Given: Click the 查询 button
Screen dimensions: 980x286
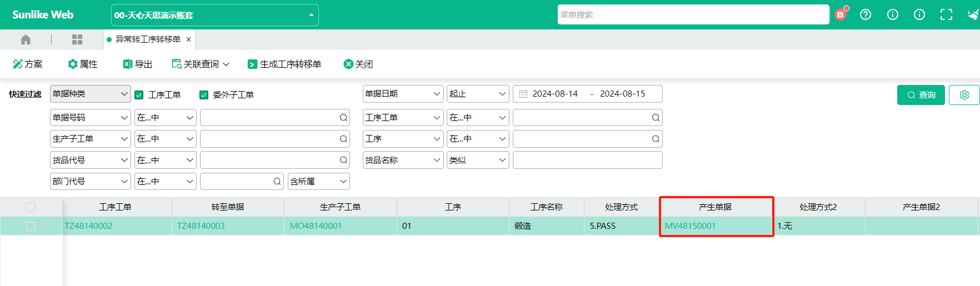Looking at the screenshot, I should pos(921,95).
